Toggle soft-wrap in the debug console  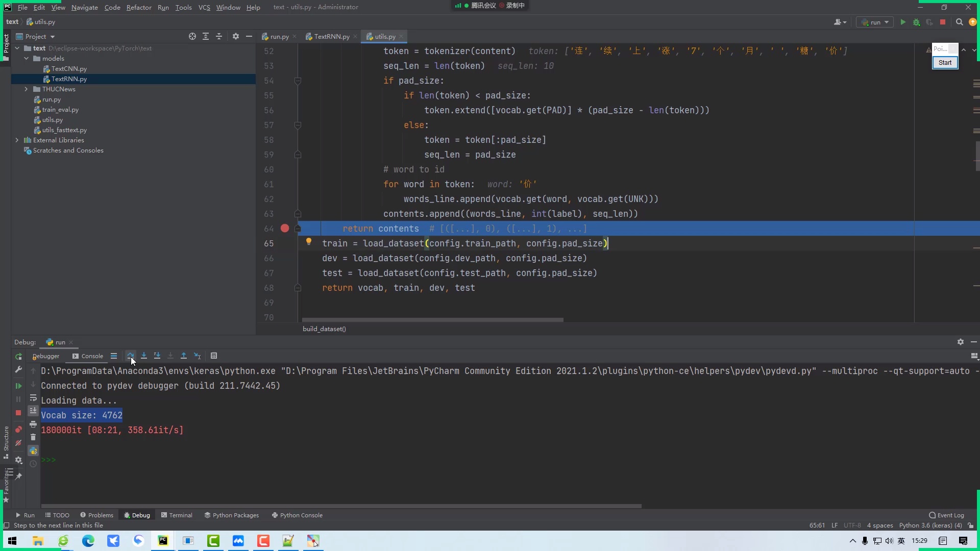(x=33, y=398)
